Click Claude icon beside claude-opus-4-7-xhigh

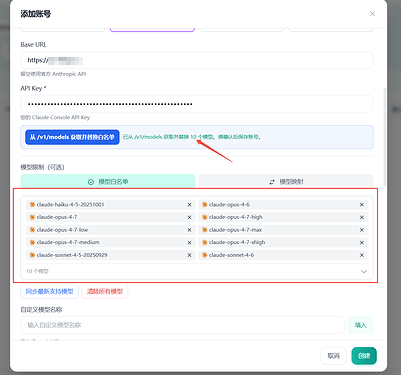(x=205, y=242)
